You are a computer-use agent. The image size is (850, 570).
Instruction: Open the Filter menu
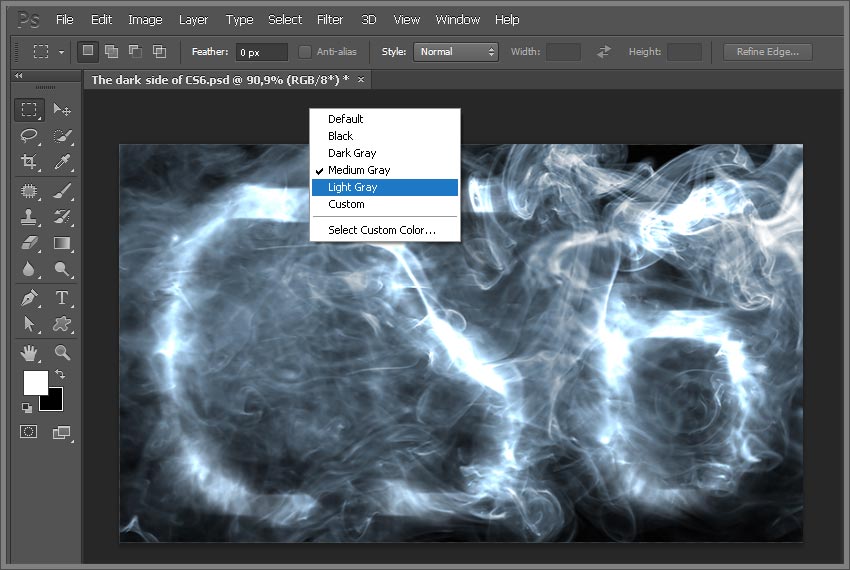click(330, 20)
